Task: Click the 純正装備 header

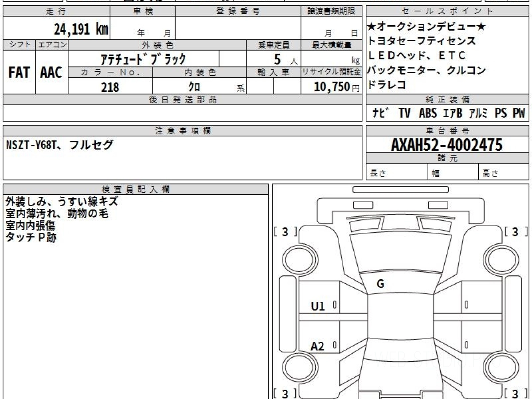Action: point(447,100)
